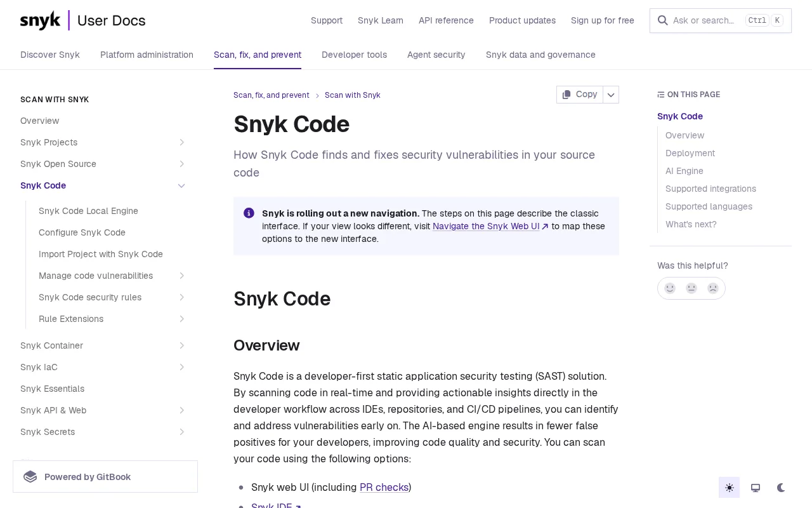Viewport: 812px width, 508px height.
Task: Expand Snyk Open Source section chevron
Action: (181, 164)
